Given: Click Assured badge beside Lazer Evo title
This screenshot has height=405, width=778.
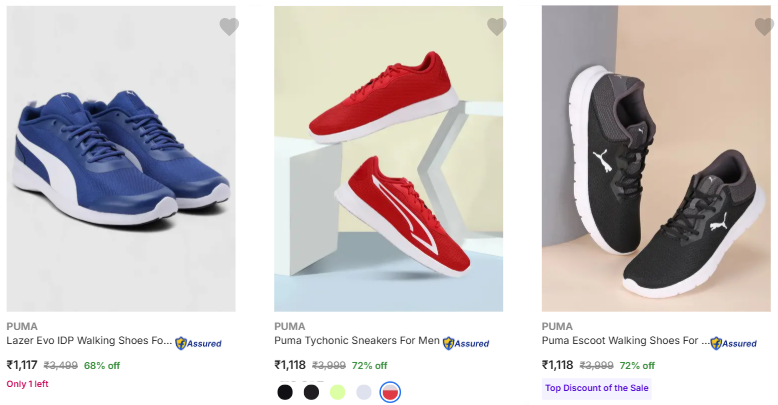Looking at the screenshot, I should click(198, 343).
